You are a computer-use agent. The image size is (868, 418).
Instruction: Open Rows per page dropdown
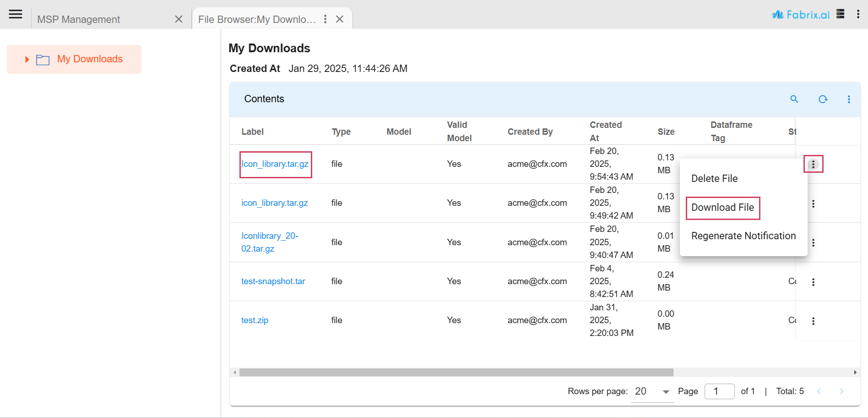pos(652,391)
